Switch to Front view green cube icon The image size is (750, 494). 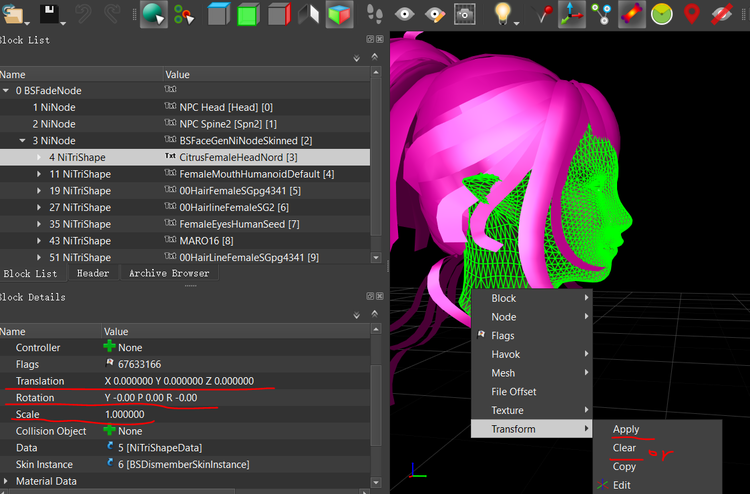tap(248, 14)
